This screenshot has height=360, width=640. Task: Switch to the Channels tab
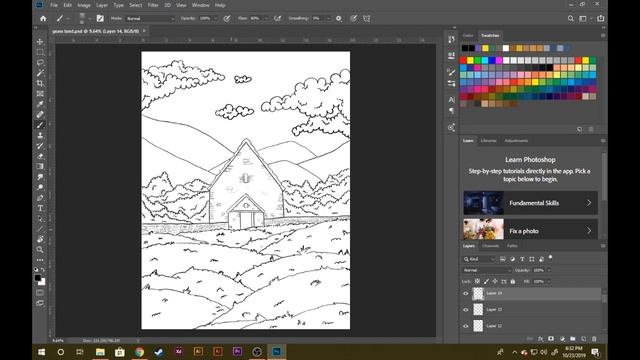pos(491,246)
